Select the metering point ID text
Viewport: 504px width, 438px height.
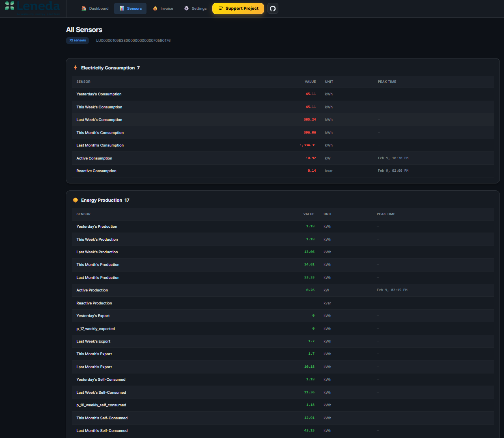[133, 41]
